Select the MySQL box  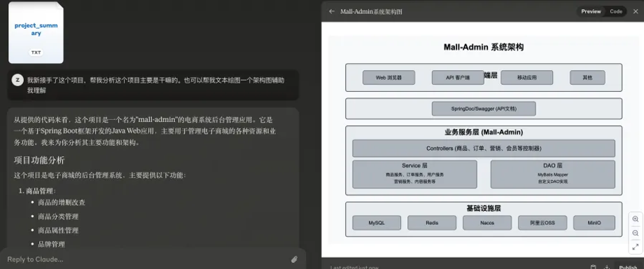click(377, 223)
